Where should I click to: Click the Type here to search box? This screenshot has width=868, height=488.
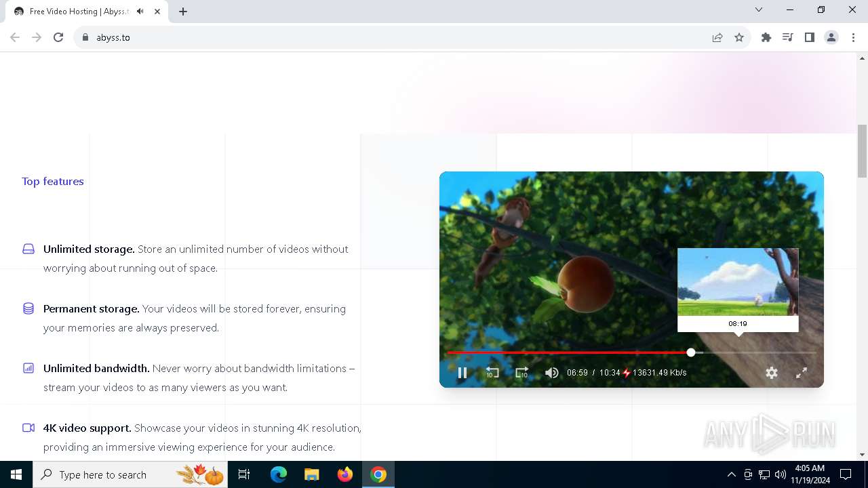(131, 474)
